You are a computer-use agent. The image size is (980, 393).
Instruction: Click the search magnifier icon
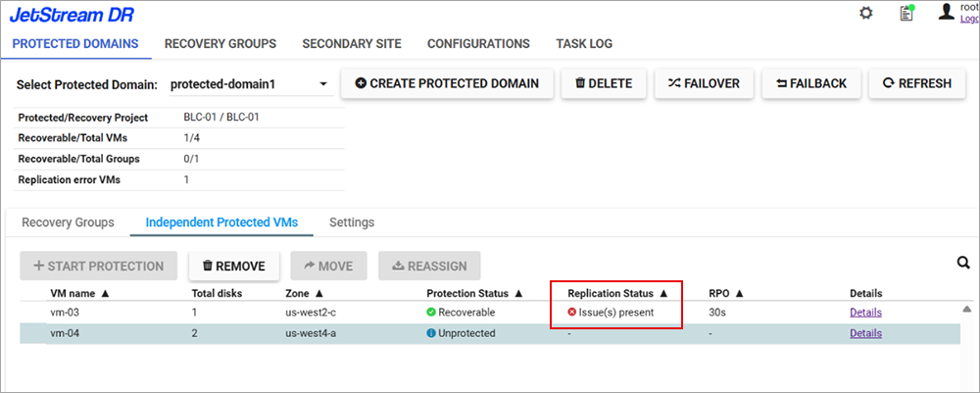[x=963, y=263]
